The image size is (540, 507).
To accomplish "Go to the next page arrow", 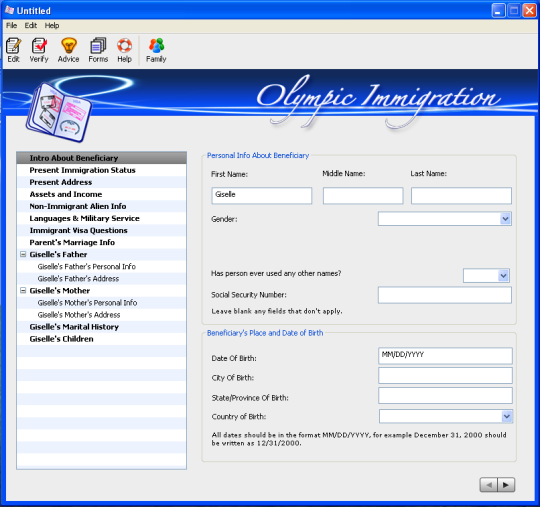I will (506, 485).
